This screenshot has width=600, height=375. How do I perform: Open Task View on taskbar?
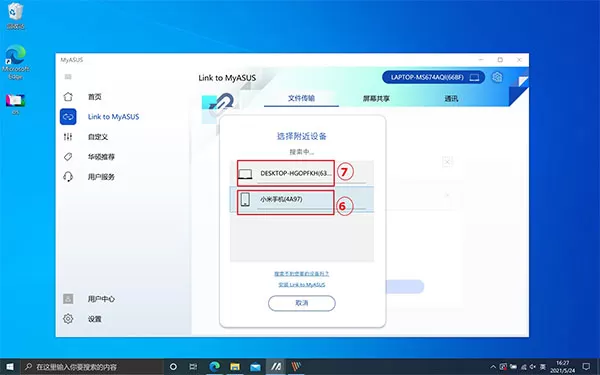(193, 367)
